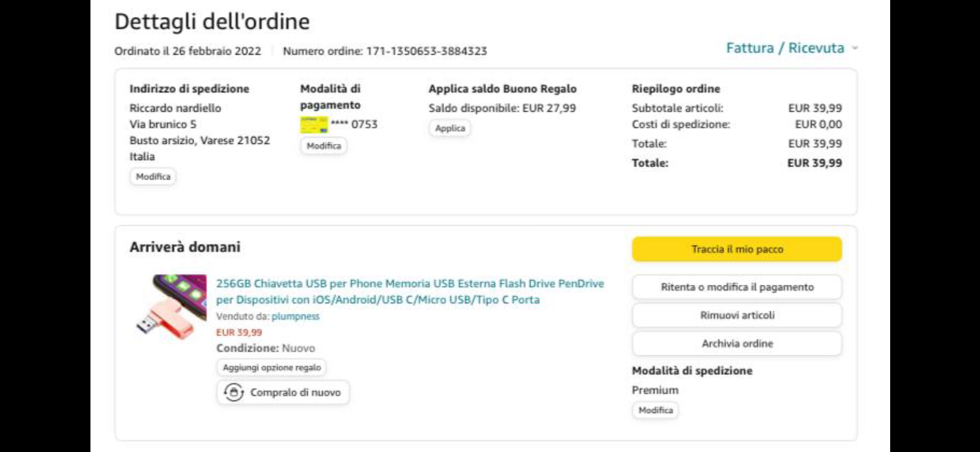The height and width of the screenshot is (452, 980).
Task: Click the Rimuovi articoli button
Action: tap(737, 315)
